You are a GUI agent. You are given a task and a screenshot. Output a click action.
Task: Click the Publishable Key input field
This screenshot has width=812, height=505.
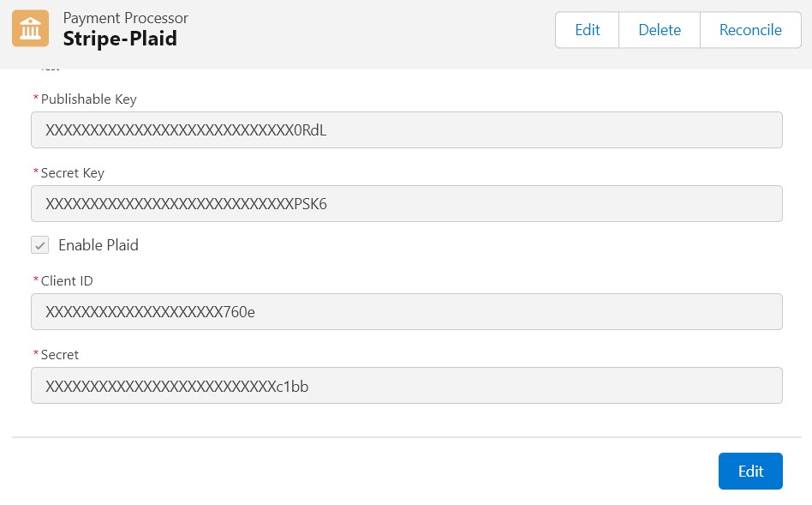pyautogui.click(x=406, y=130)
